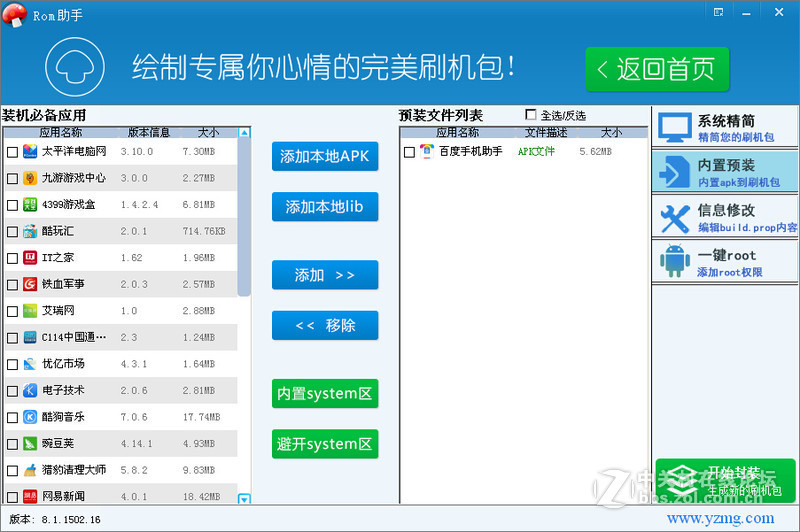Click the 返回首页 button
The height and width of the screenshot is (532, 800).
click(x=657, y=69)
